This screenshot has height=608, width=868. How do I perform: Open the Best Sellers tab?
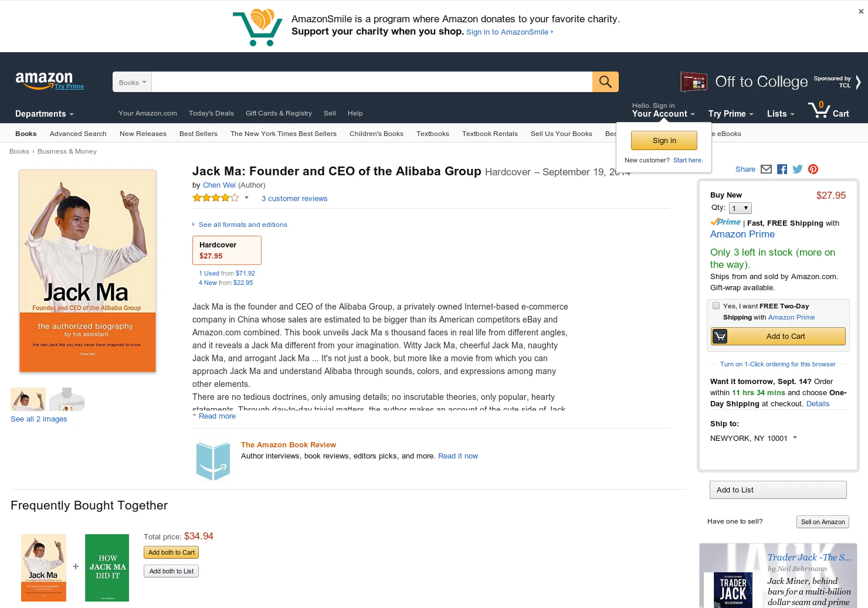198,134
